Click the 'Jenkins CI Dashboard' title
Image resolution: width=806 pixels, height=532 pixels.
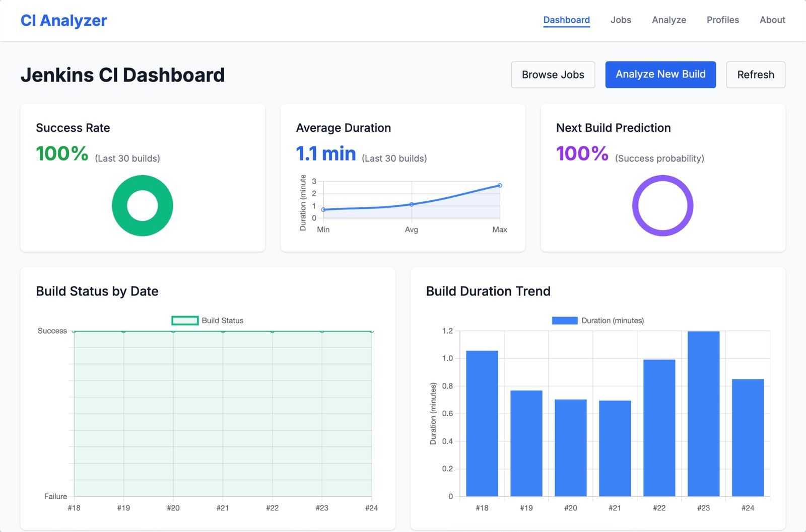pyautogui.click(x=122, y=75)
